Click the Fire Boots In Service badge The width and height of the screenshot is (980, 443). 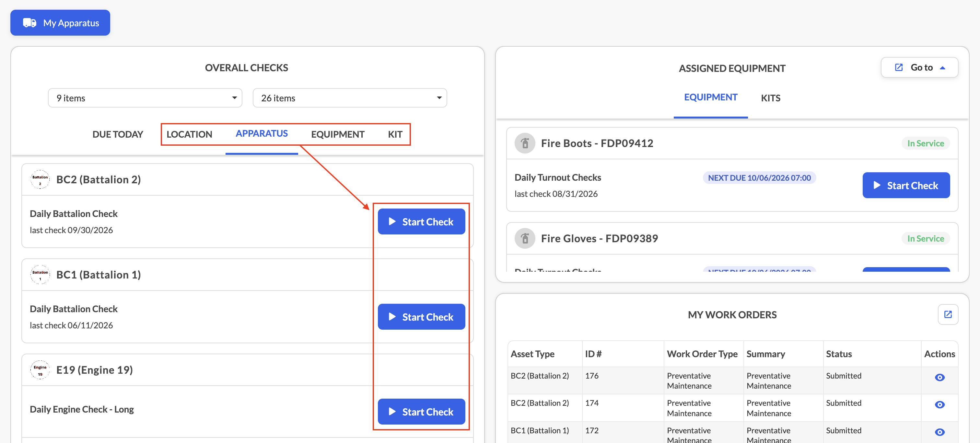point(925,143)
